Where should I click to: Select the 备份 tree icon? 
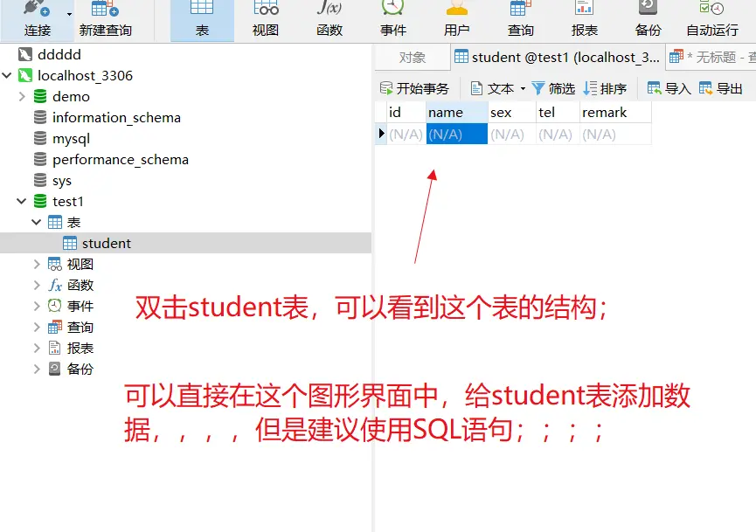coord(55,370)
